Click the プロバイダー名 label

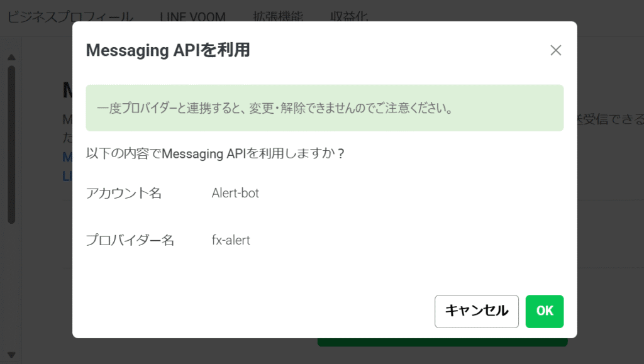130,240
